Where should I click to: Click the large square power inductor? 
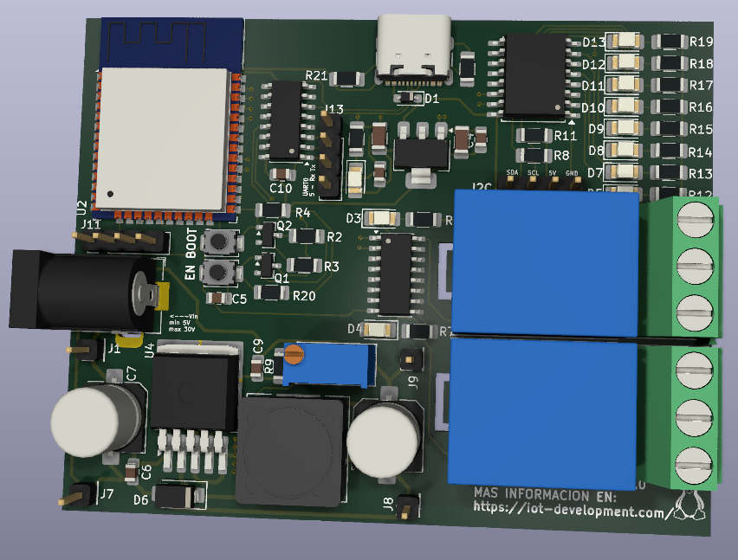tap(290, 450)
